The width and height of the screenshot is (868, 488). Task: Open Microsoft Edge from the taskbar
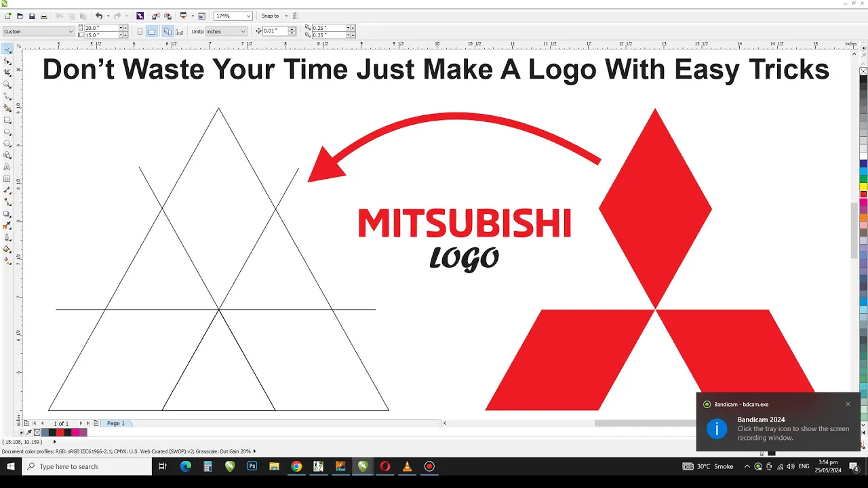coord(186,466)
